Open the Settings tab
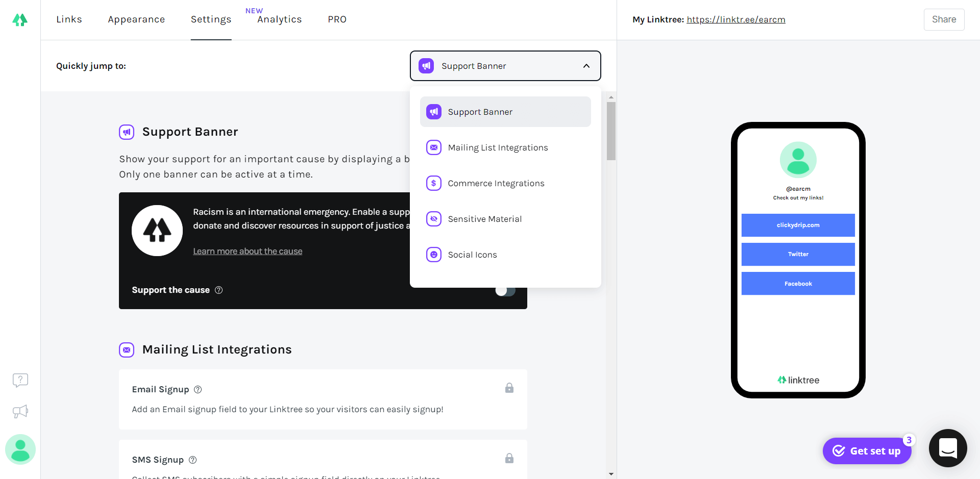This screenshot has height=479, width=980. pyautogui.click(x=211, y=19)
